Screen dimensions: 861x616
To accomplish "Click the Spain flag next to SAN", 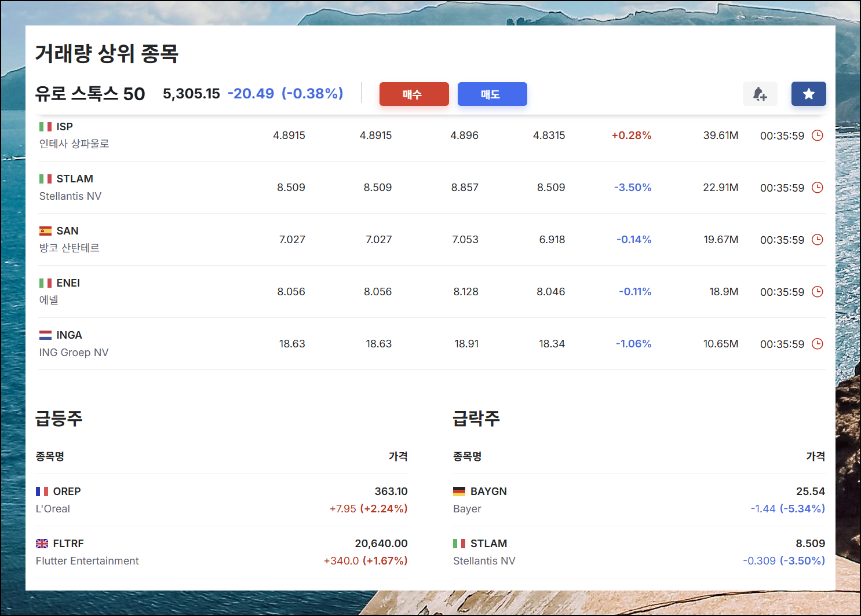I will (x=45, y=231).
